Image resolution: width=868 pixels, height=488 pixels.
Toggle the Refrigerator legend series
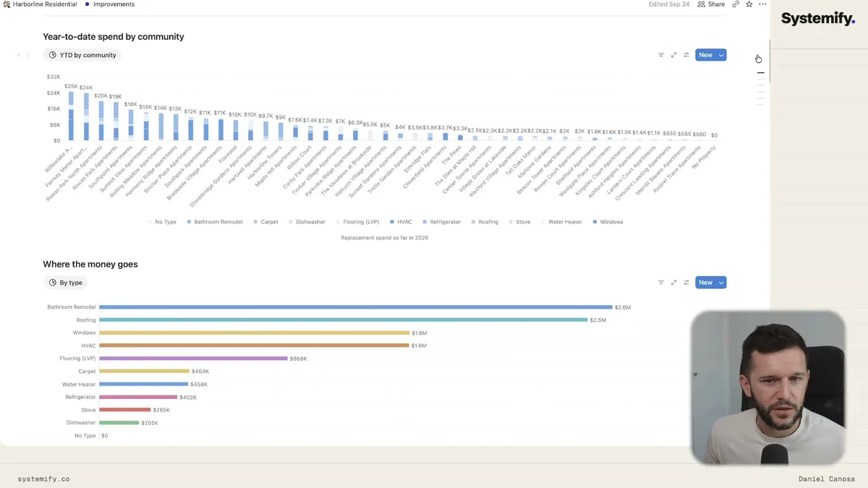(x=441, y=222)
